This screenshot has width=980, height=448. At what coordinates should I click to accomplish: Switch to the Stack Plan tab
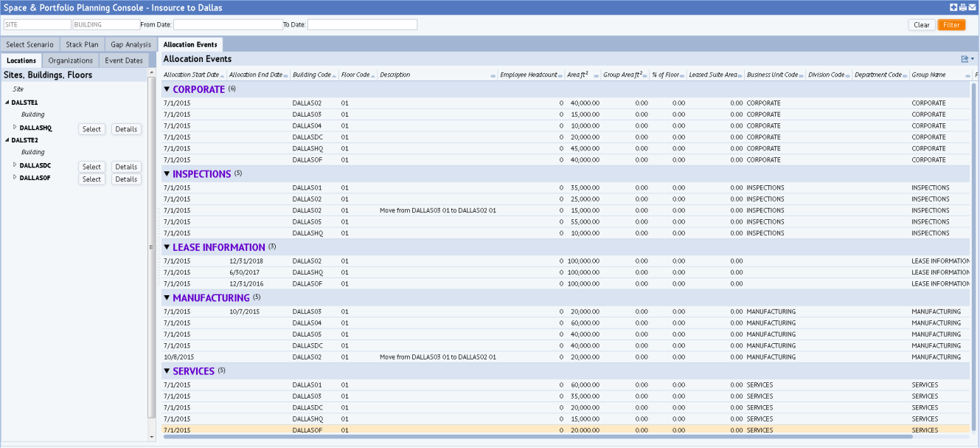coord(82,45)
